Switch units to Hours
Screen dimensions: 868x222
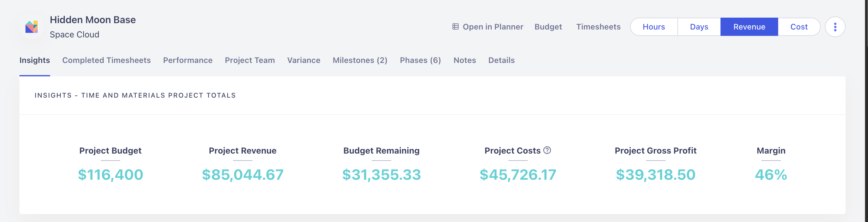(653, 27)
